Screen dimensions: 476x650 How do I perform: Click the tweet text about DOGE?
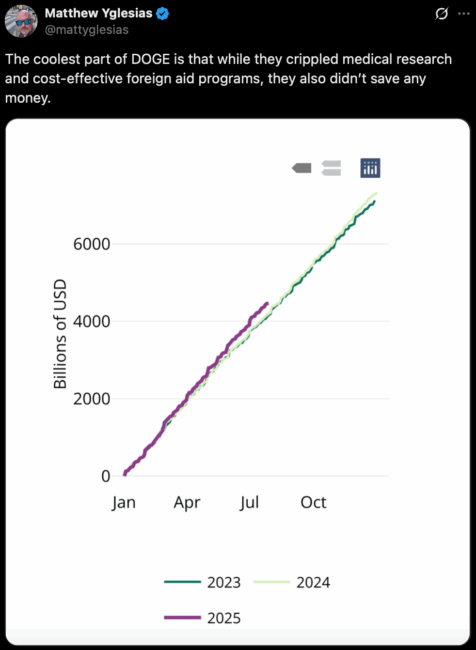click(x=228, y=78)
